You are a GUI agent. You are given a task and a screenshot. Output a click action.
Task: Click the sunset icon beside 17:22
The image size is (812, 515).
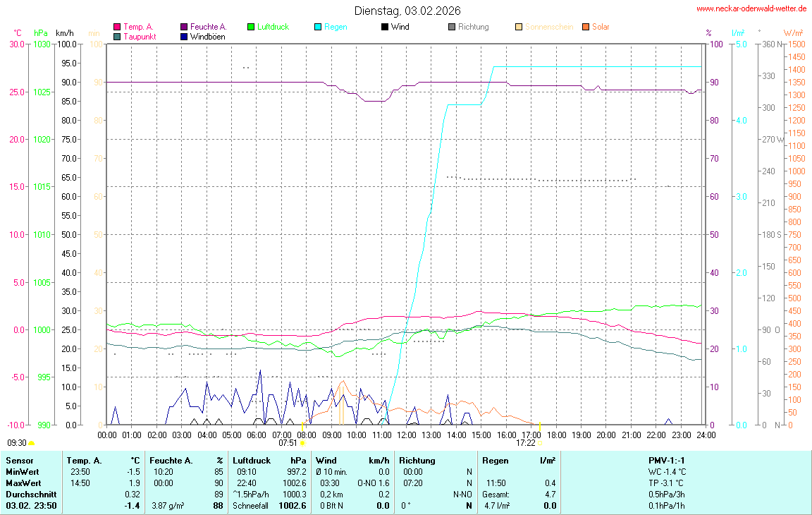[x=541, y=444]
